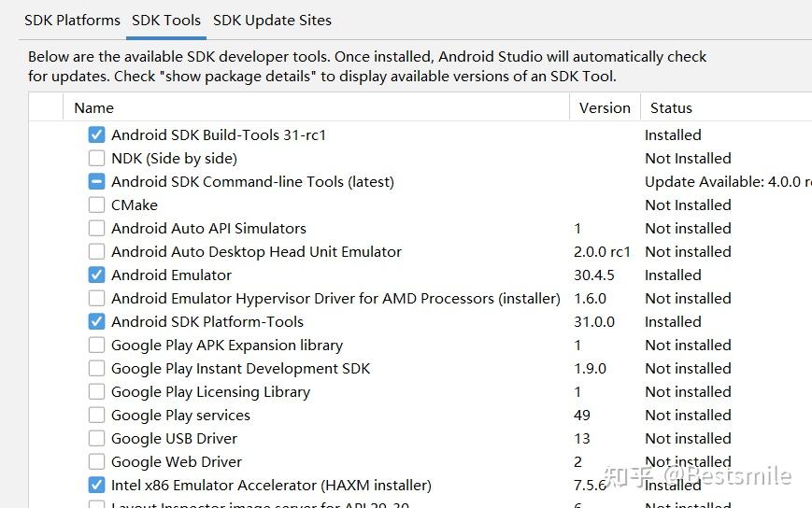Click Not Installed status of NDK row
Viewport: 812px width, 508px height.
coord(688,159)
